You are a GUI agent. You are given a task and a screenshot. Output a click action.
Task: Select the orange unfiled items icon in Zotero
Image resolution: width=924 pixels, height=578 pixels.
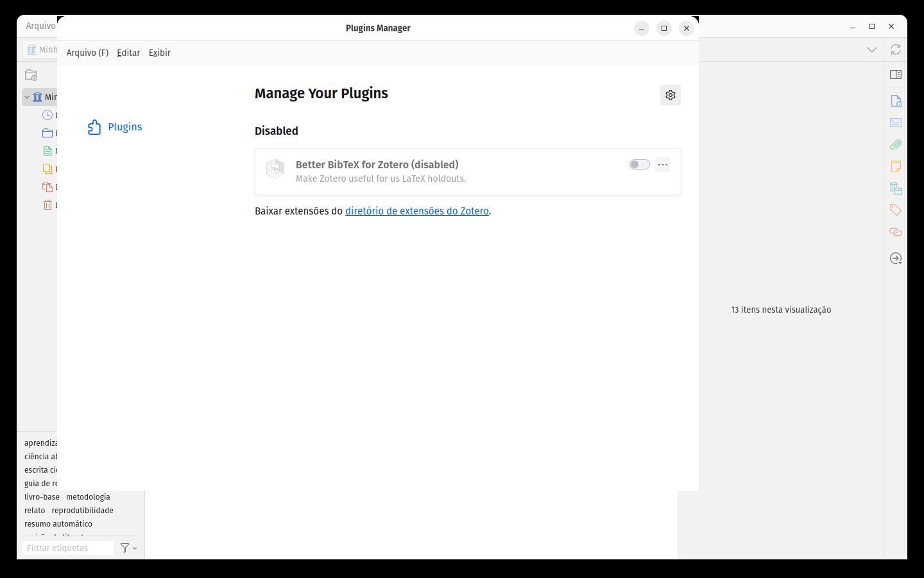coord(47,187)
